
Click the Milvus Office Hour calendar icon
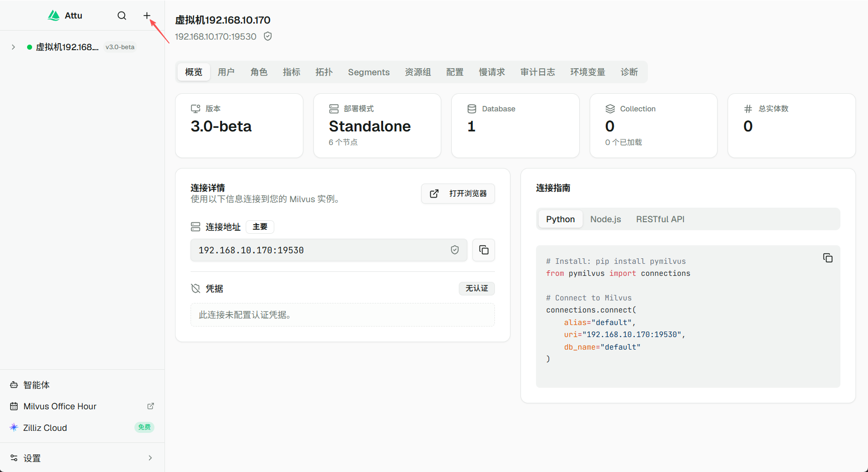pos(14,406)
